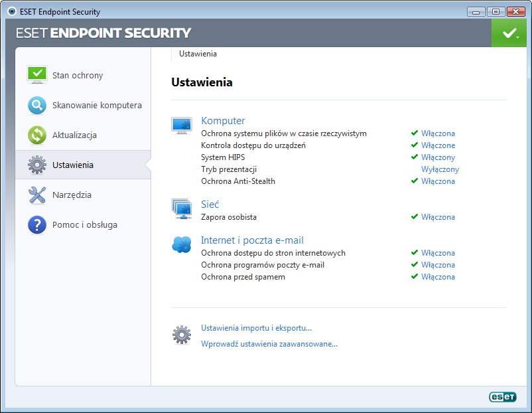The image size is (532, 413).
Task: Open the Sieć settings heading link
Action: click(x=210, y=204)
